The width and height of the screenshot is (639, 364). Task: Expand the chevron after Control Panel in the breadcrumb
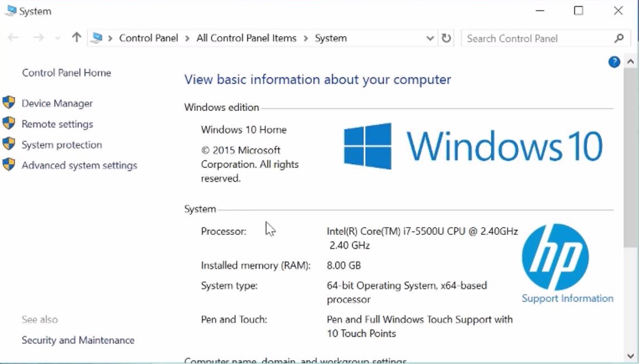click(187, 38)
